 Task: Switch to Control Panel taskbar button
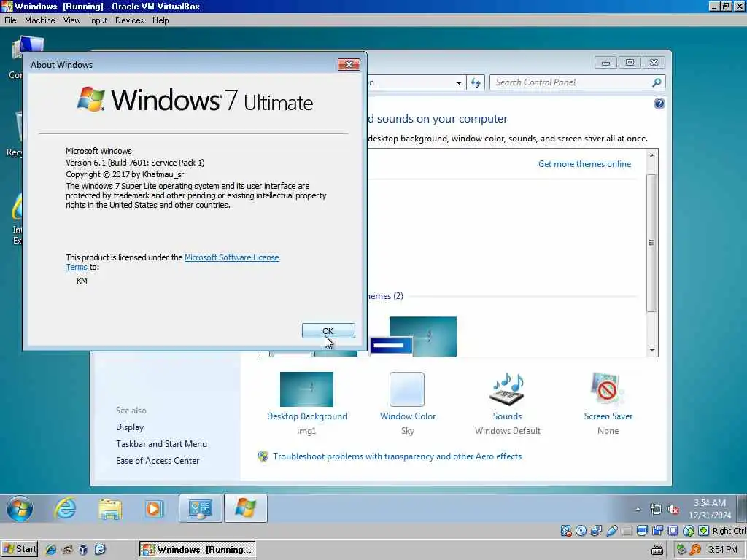200,508
